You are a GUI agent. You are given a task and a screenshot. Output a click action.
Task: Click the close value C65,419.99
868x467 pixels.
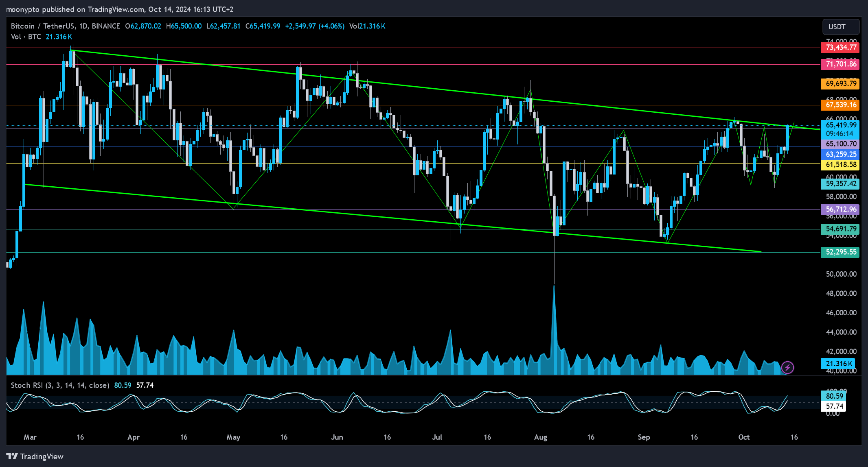pyautogui.click(x=263, y=26)
